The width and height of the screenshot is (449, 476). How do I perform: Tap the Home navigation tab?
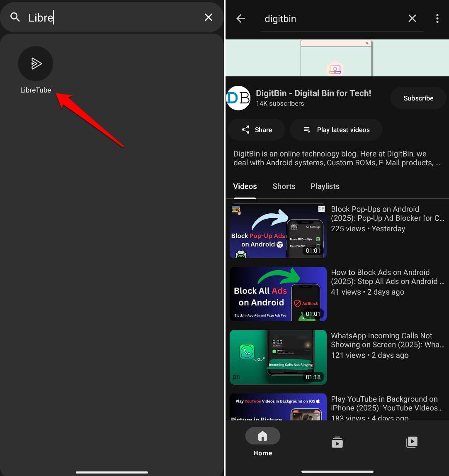tap(262, 442)
